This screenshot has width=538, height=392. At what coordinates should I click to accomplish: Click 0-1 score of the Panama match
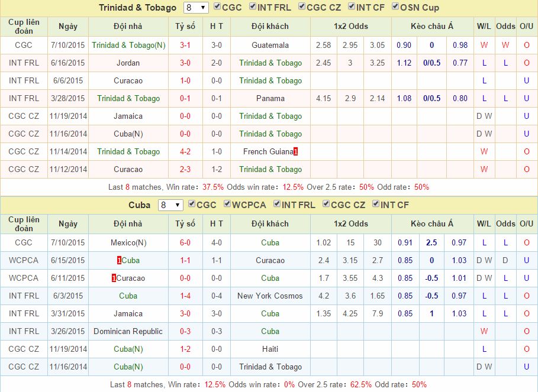point(185,99)
